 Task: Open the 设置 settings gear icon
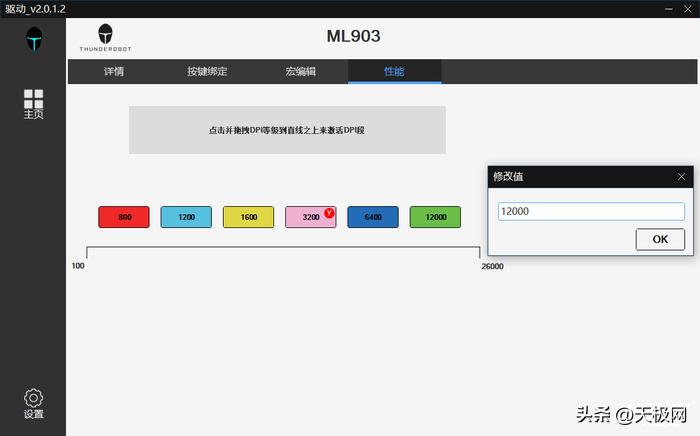33,403
